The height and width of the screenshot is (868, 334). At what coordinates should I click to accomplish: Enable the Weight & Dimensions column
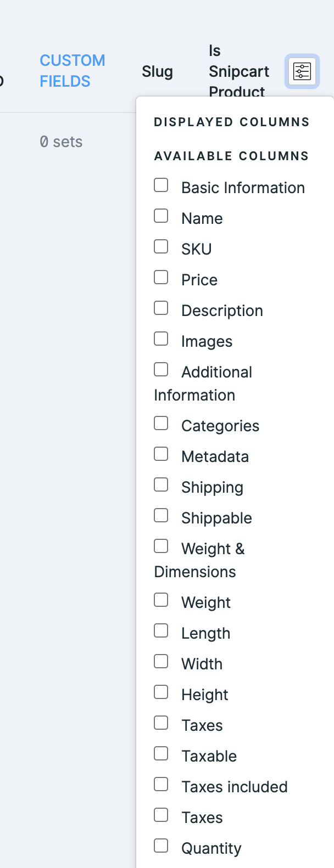pos(161,546)
